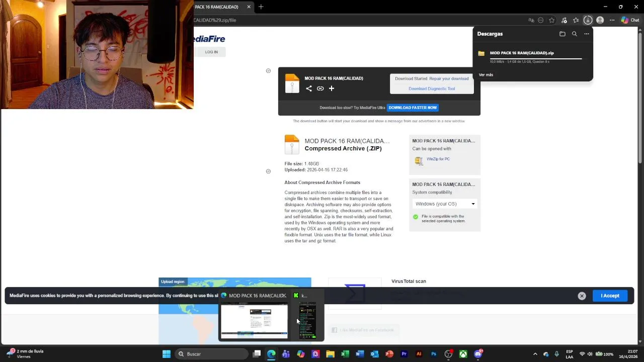644x362 pixels.
Task: Dismiss cookie banner with X icon
Action: coord(582,296)
